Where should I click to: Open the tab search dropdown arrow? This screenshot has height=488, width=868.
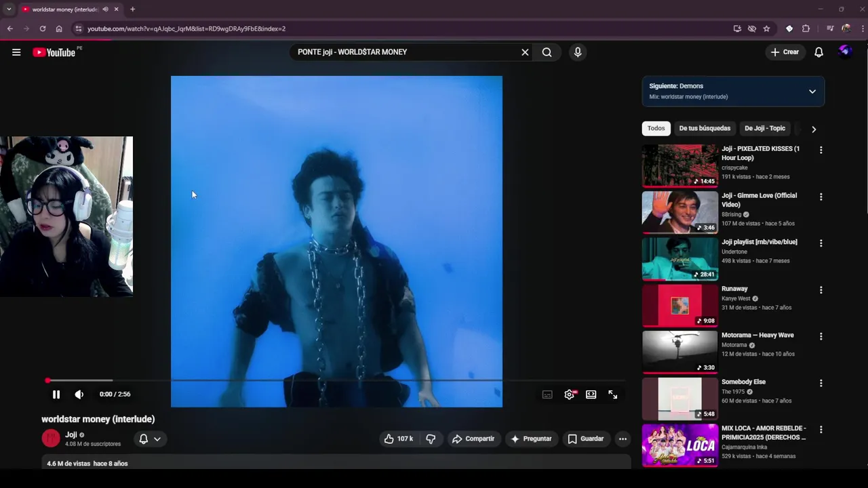pyautogui.click(x=9, y=9)
